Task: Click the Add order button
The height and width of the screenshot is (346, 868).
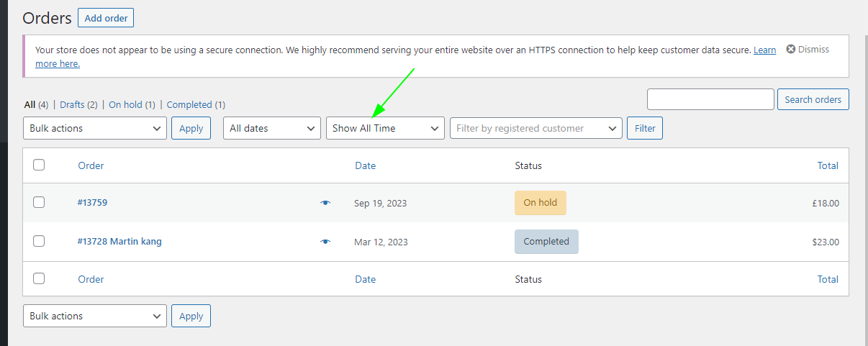Action: pos(106,18)
